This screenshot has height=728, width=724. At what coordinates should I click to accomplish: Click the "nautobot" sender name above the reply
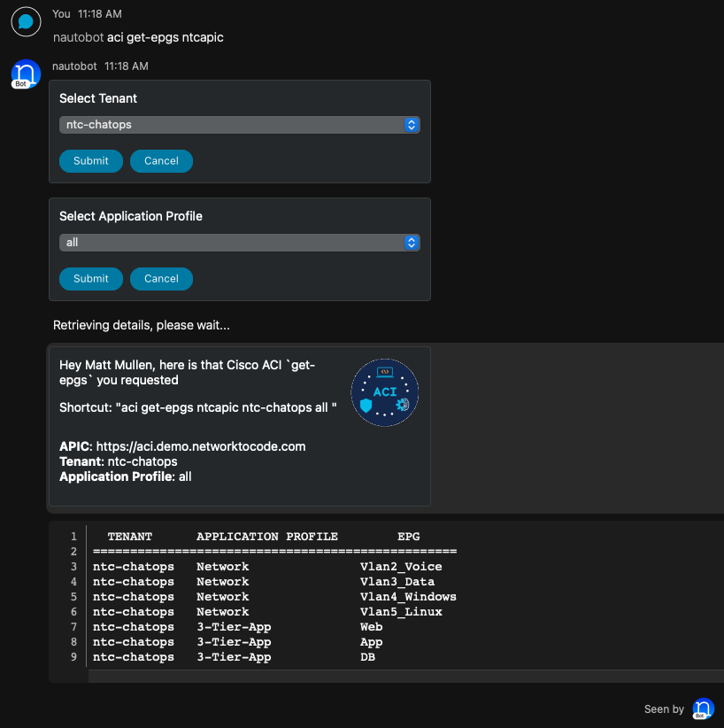(74, 66)
